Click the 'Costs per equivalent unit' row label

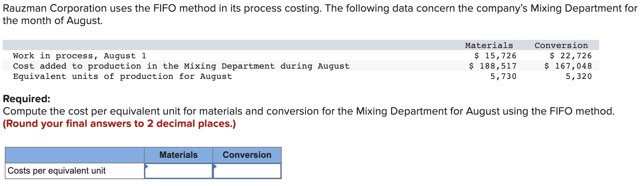coord(57,171)
